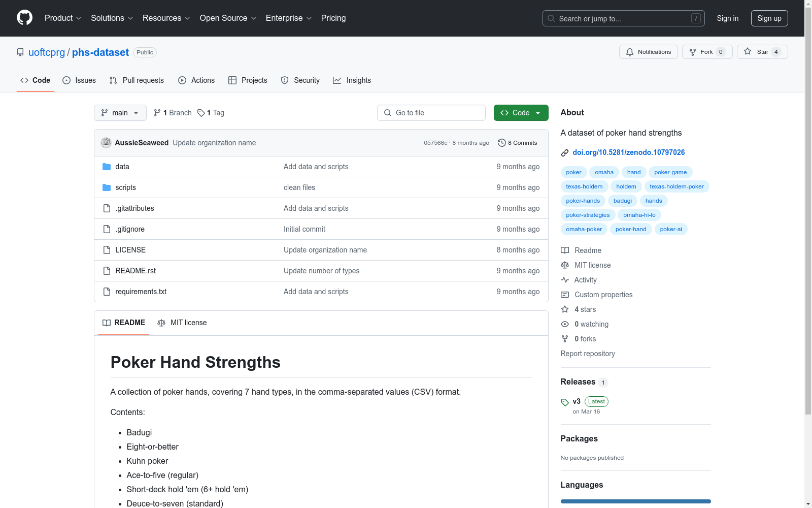
Task: Click the search magnifier icon in header
Action: pyautogui.click(x=551, y=18)
